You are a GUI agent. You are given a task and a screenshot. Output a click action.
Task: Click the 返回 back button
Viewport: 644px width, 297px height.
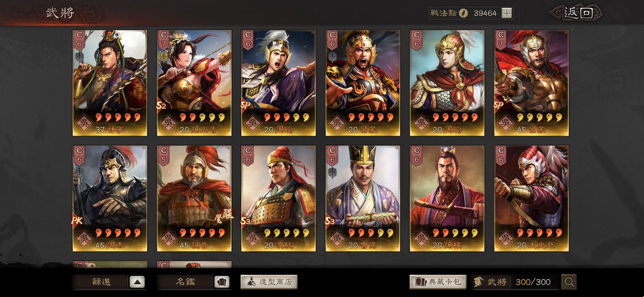click(x=578, y=13)
